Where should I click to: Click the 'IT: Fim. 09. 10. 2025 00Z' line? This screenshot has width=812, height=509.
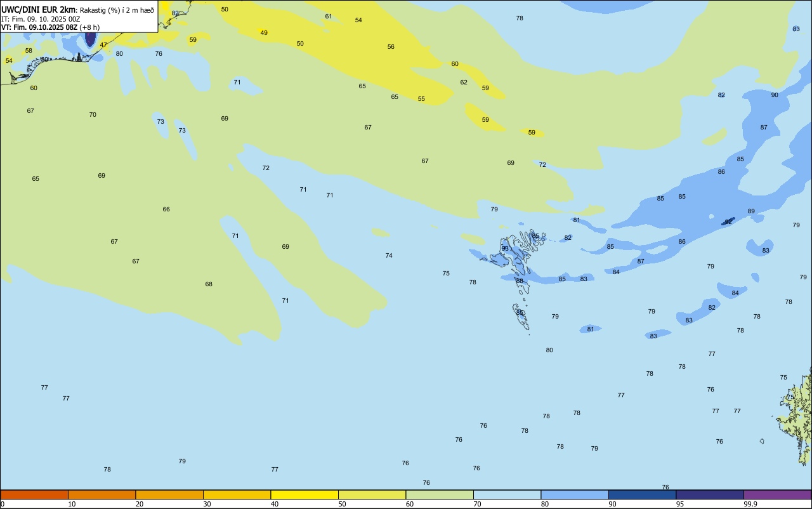tap(41, 19)
